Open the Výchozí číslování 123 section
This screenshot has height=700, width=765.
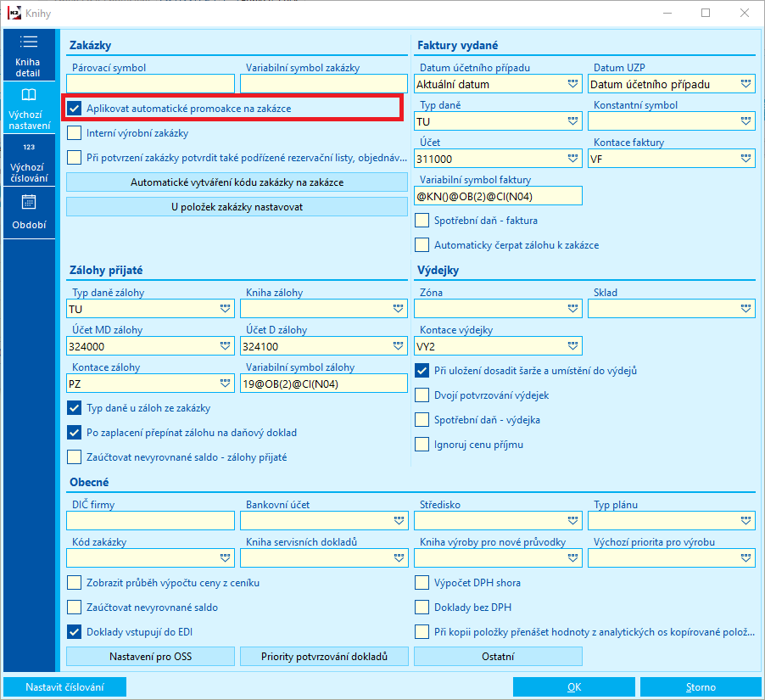(29, 160)
